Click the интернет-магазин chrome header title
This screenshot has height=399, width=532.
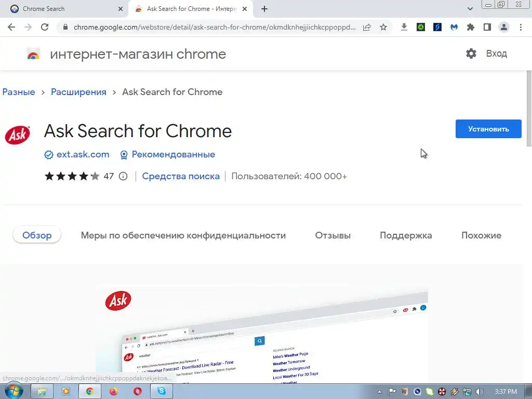coord(138,54)
